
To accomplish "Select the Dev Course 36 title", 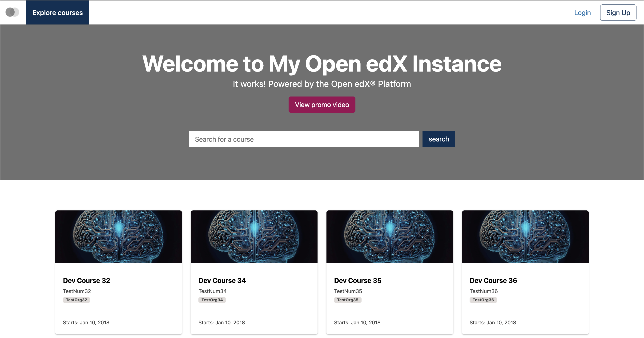I will 493,281.
